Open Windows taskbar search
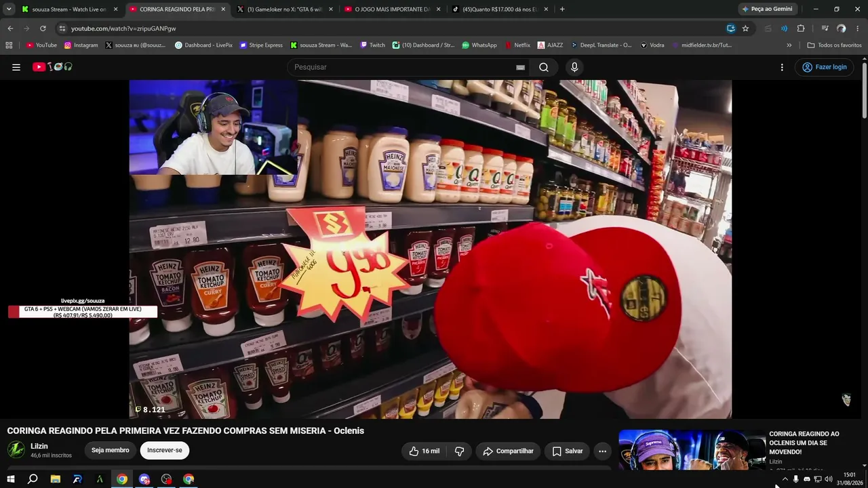Screen dimensions: 868x488 click(33, 479)
